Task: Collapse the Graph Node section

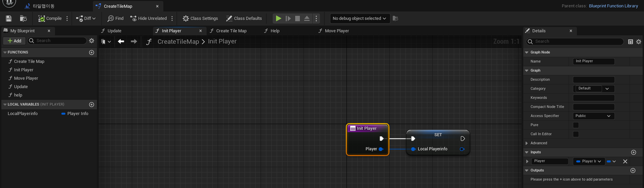Action: [x=527, y=52]
